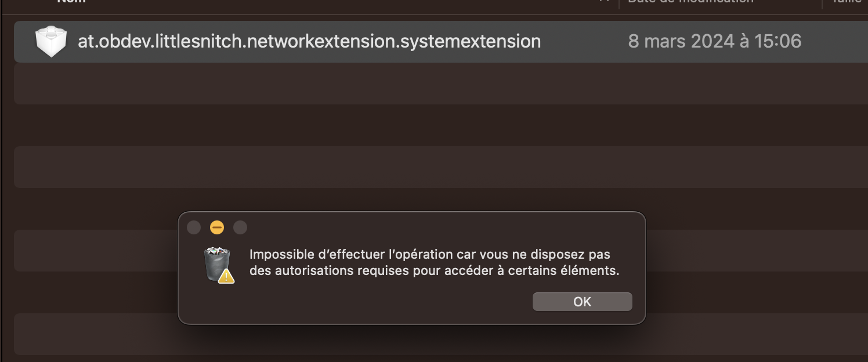The height and width of the screenshot is (362, 868).
Task: Click the alert message about autorisations requises
Action: click(434, 262)
